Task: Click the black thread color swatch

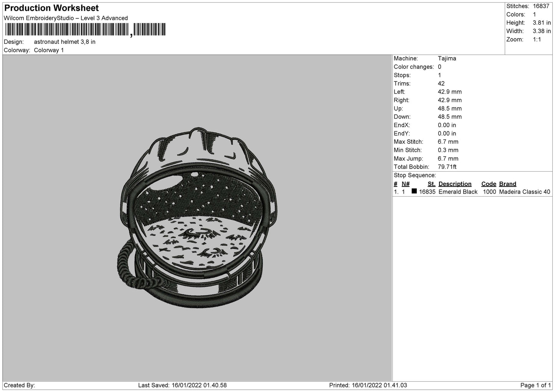Action: (414, 191)
